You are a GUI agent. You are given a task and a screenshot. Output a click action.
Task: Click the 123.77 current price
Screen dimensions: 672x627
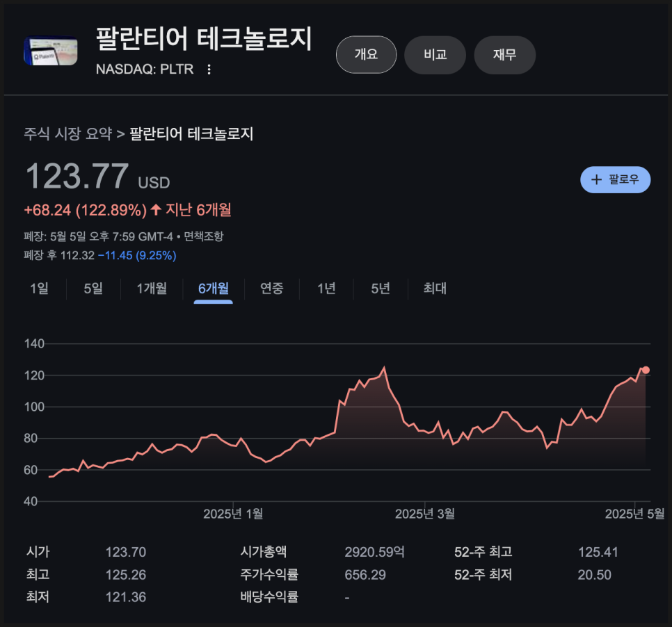coord(77,176)
